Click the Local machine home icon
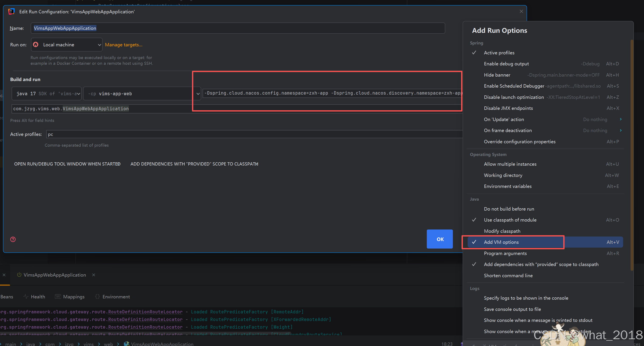 [x=36, y=45]
